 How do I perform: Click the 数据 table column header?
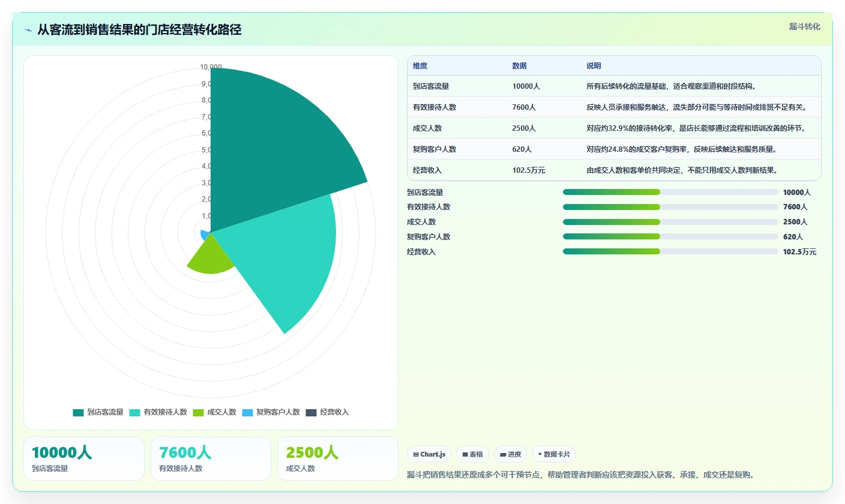(520, 66)
